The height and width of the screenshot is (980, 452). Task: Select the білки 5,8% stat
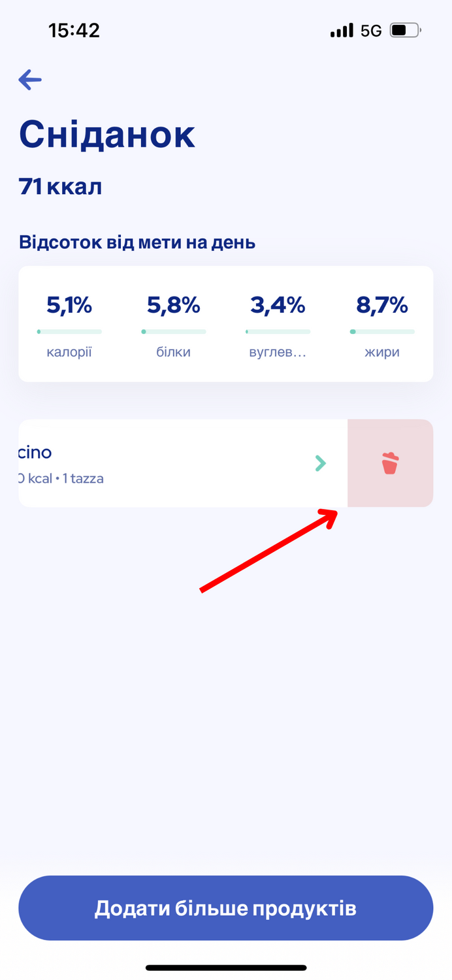coord(174,325)
